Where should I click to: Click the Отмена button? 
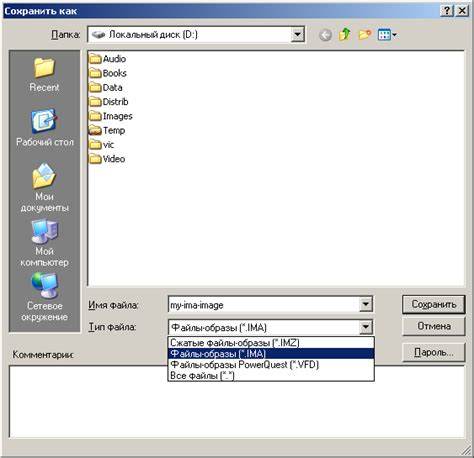click(433, 326)
